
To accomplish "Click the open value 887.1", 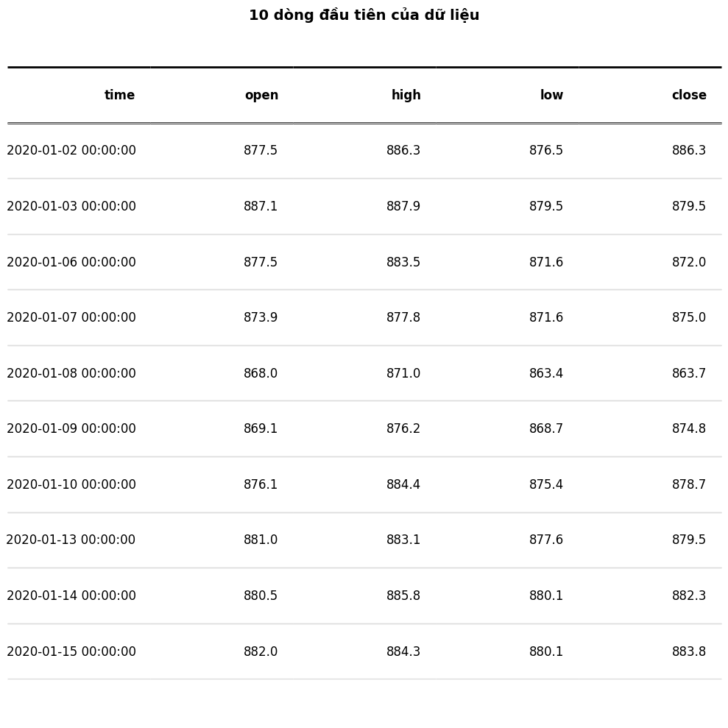I will click(x=261, y=207).
